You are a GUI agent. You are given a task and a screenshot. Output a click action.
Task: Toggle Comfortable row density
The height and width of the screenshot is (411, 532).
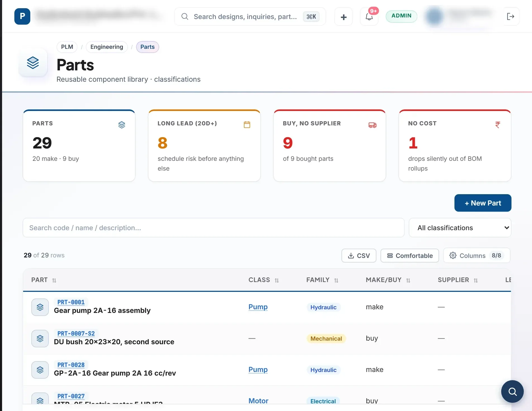click(x=410, y=256)
